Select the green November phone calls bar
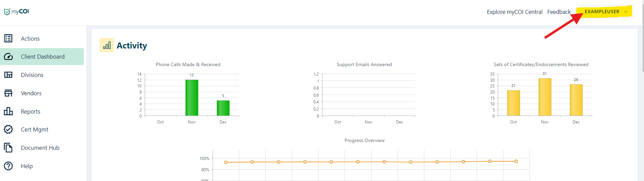The image size is (644, 181). point(192,98)
